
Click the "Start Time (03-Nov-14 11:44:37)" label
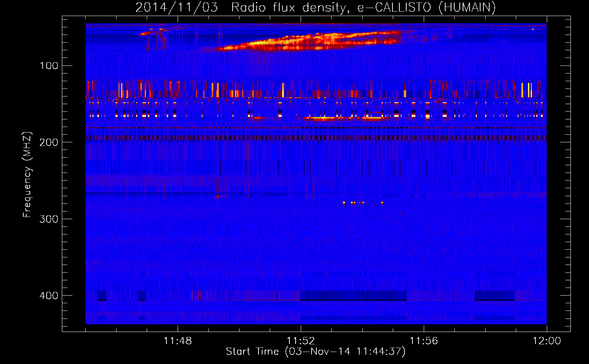click(x=316, y=352)
